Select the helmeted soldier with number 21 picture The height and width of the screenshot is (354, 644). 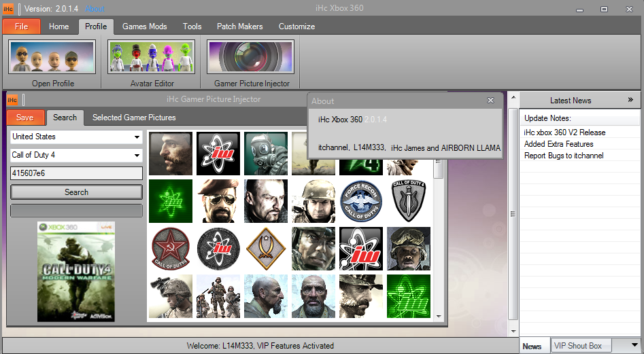click(x=313, y=201)
